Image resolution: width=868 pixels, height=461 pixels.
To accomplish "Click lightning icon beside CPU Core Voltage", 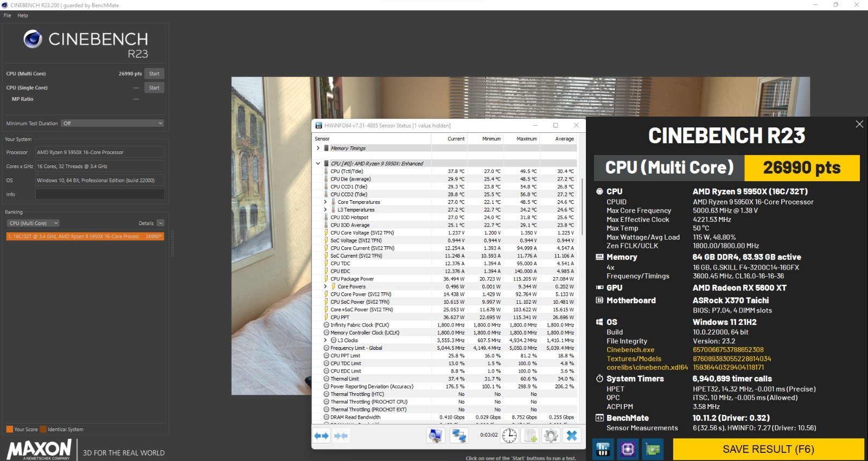I will [x=326, y=233].
